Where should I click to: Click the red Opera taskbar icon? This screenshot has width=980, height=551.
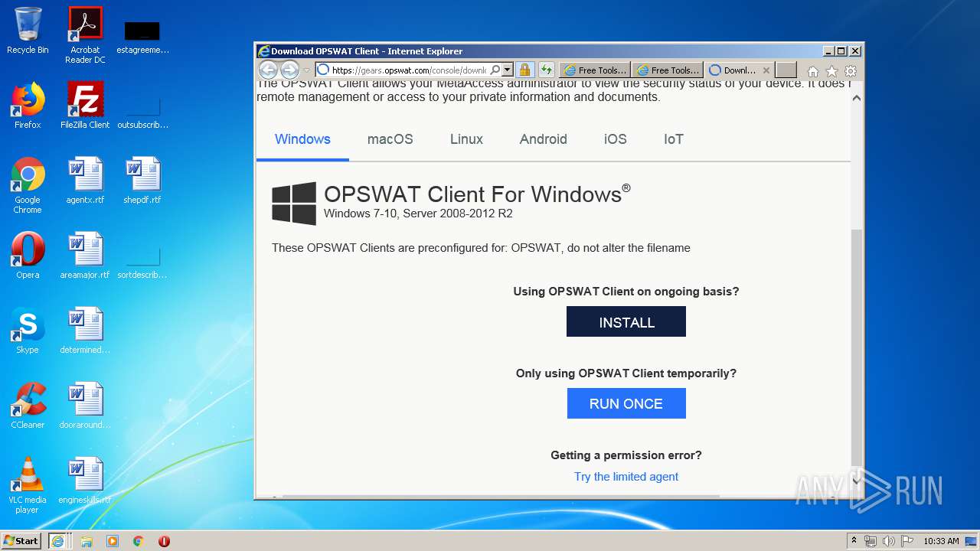pyautogui.click(x=164, y=541)
